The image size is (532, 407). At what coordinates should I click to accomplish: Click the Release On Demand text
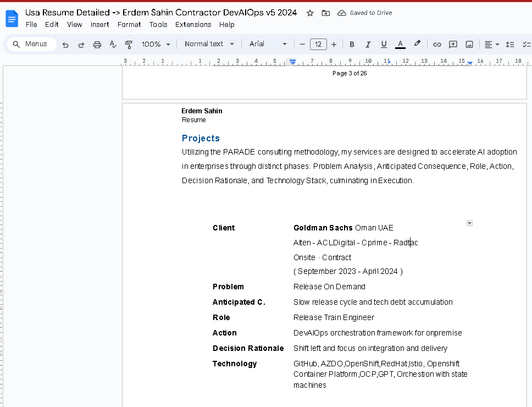pos(329,287)
